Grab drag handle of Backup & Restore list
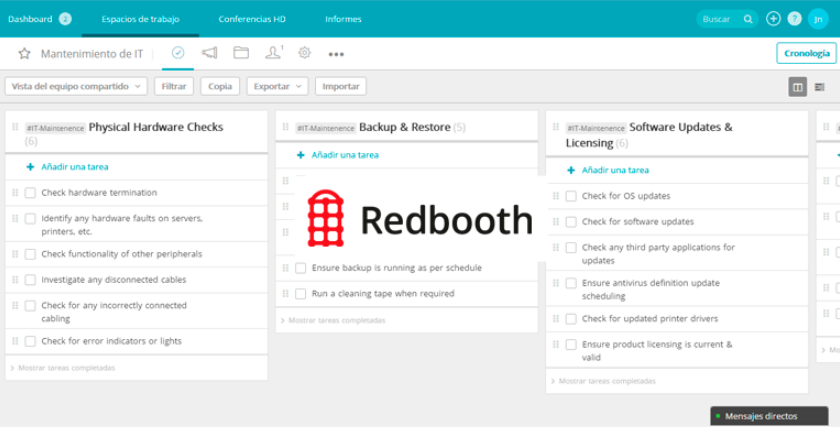The image size is (840, 427). point(286,127)
